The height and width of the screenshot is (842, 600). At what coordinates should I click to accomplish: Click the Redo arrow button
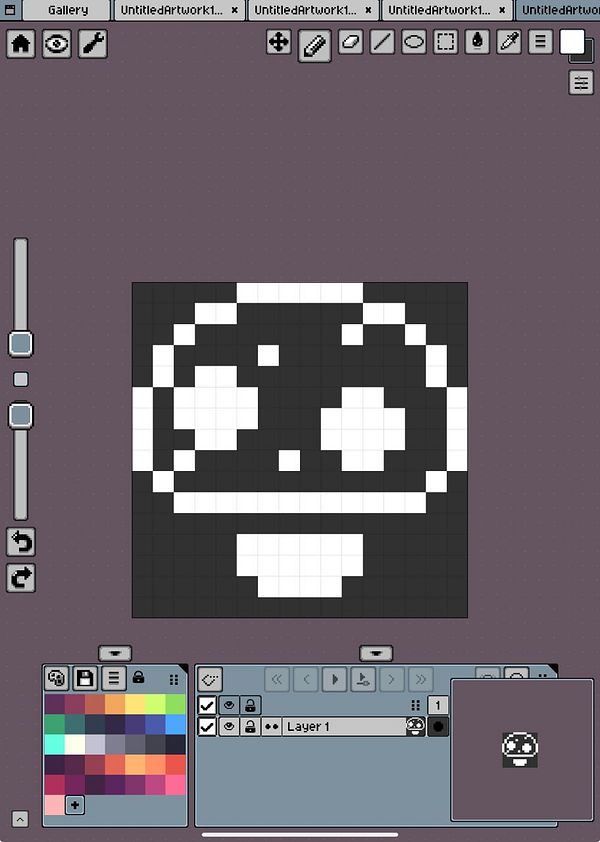[21, 578]
